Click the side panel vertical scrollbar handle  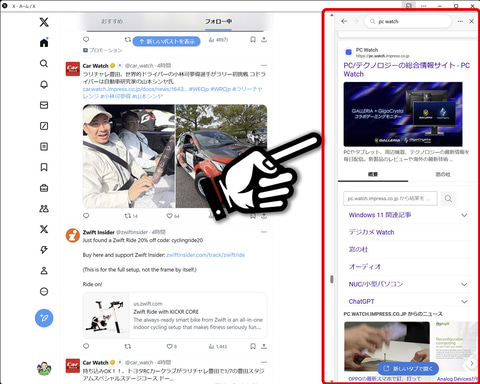(332, 279)
